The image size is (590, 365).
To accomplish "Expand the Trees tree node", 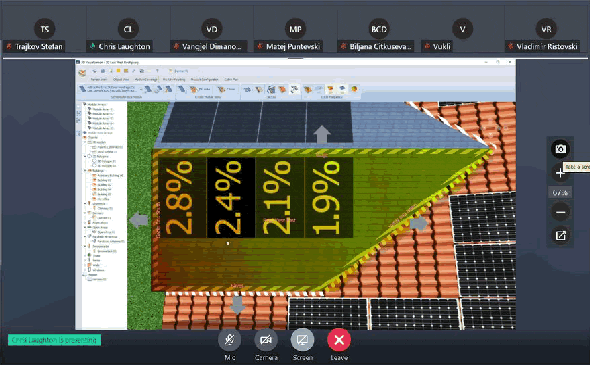I will pos(85,256).
